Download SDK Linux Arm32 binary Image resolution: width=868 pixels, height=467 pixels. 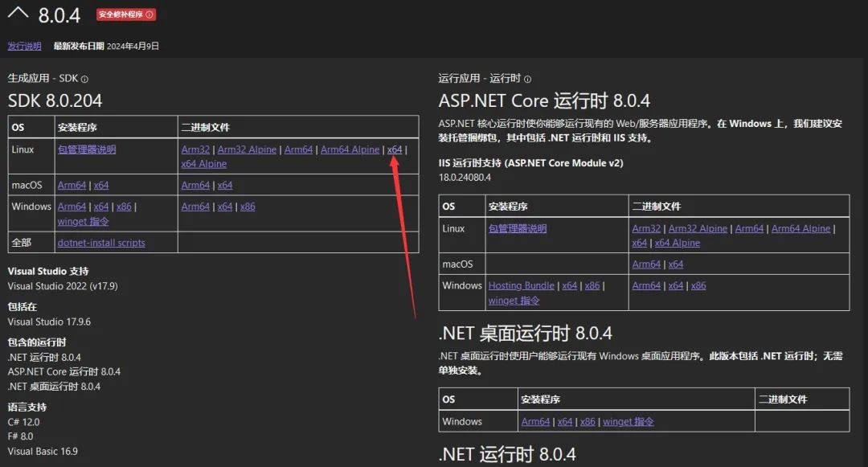point(195,150)
